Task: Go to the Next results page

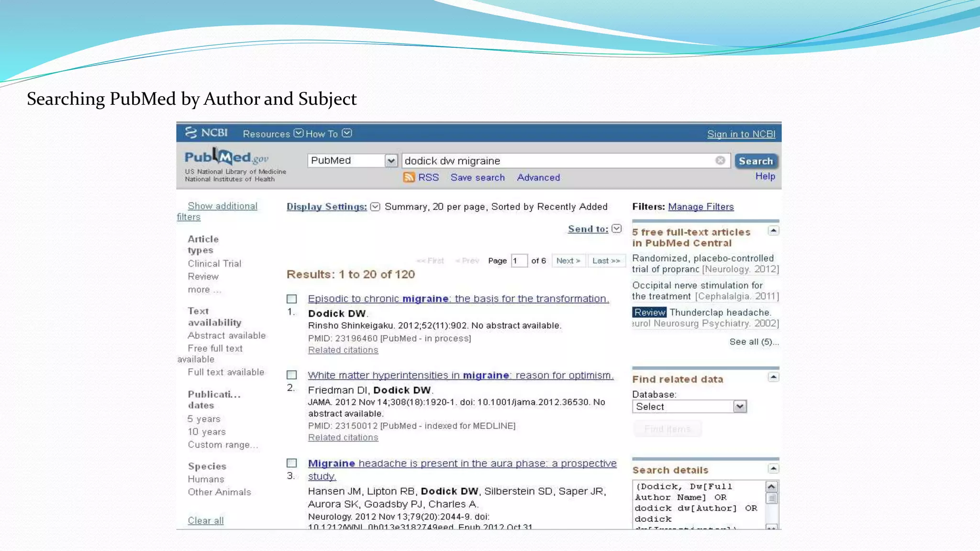Action: 568,261
